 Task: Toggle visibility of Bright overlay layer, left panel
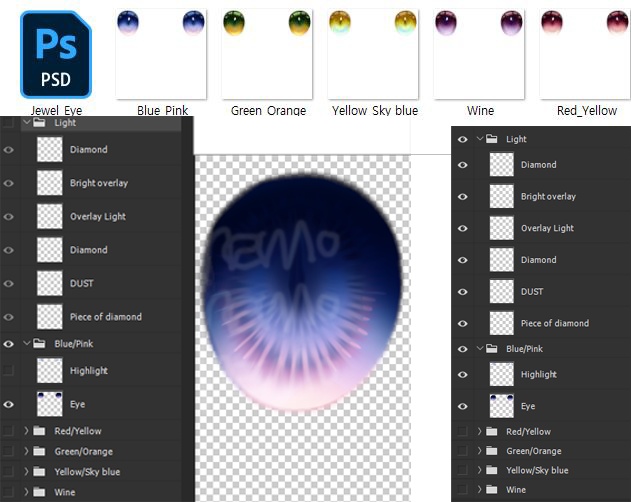(8, 183)
